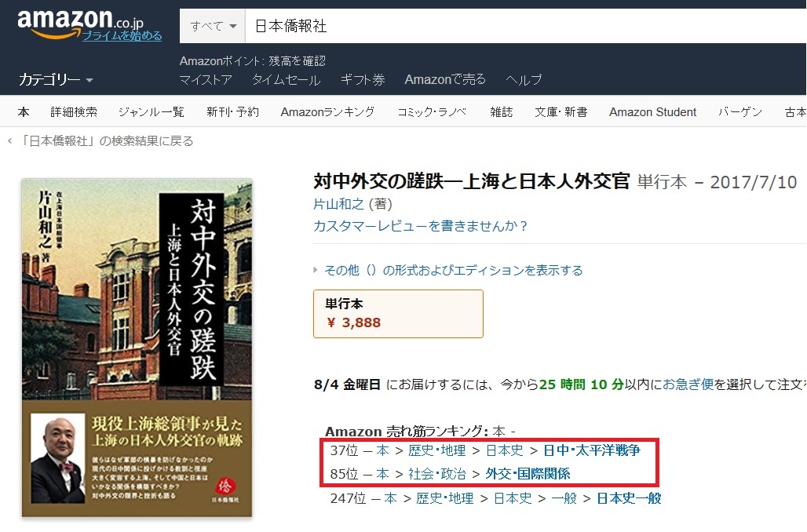Select バーゲン in the books sub-navigation
The height and width of the screenshot is (532, 807).
[740, 112]
